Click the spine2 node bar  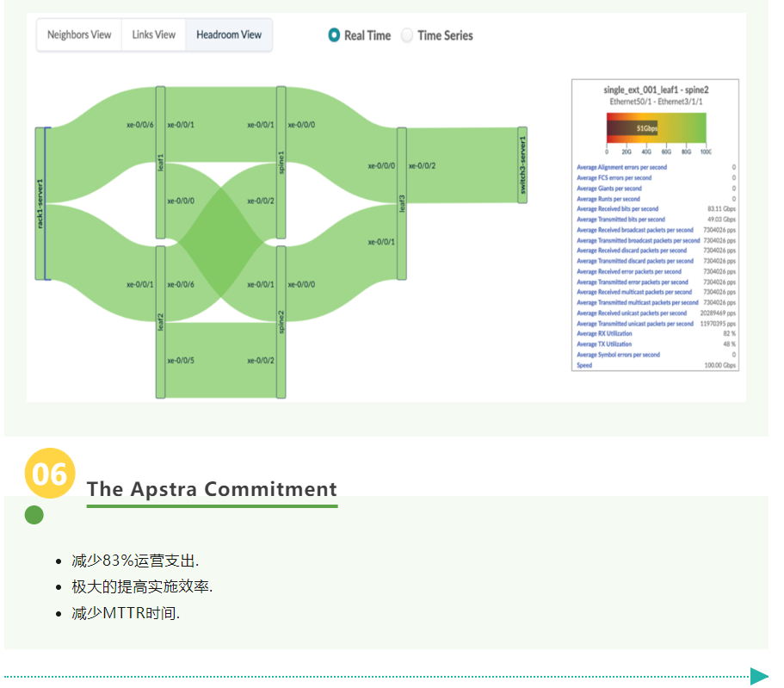(x=281, y=322)
